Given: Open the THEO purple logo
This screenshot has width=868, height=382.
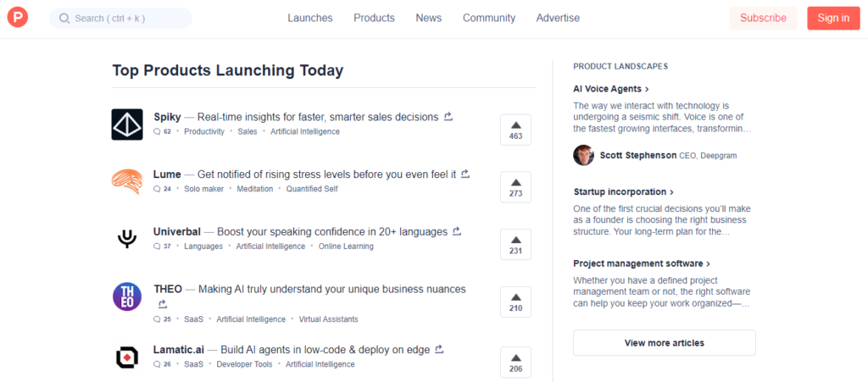Looking at the screenshot, I should [127, 296].
